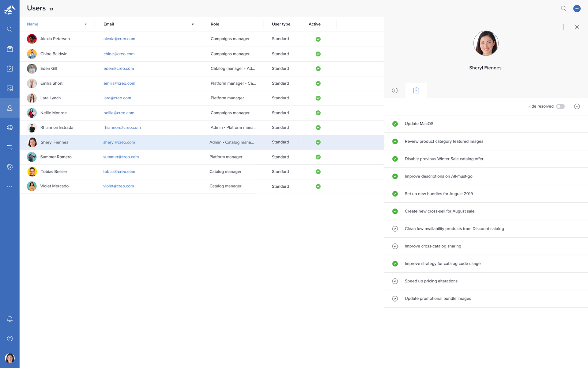The image size is (588, 368).
Task: Open the sidebar search icon
Action: coord(10,29)
